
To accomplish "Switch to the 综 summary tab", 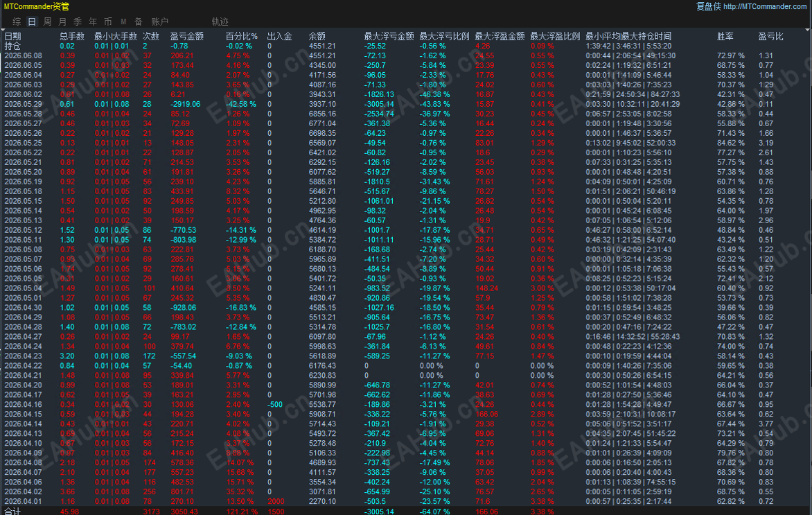I will (17, 21).
